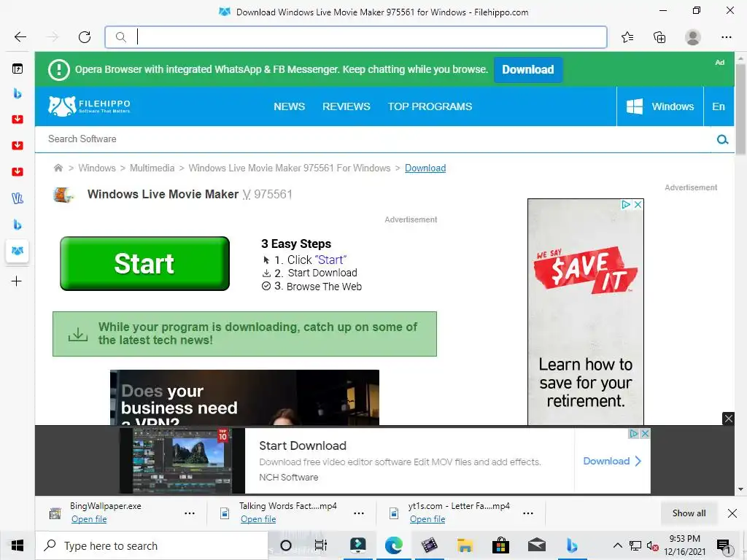Image resolution: width=747 pixels, height=560 pixels.
Task: Open the Windows platform selector
Action: [659, 106]
